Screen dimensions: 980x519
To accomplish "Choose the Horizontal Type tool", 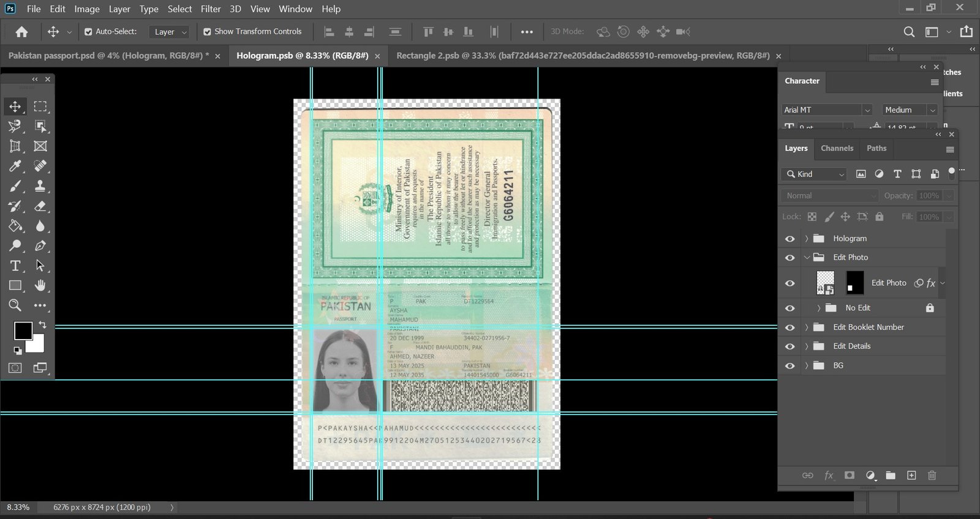I will click(x=15, y=266).
